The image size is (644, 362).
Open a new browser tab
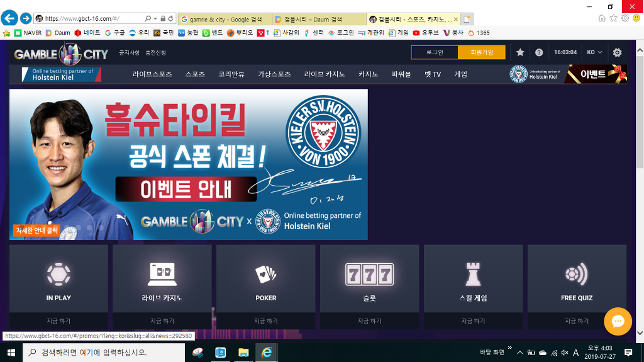tap(467, 20)
